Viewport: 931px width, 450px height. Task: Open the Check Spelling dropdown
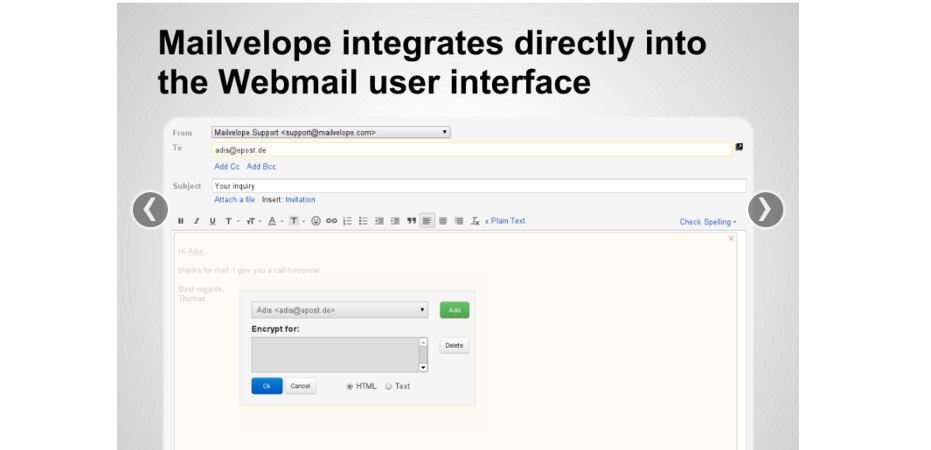tap(707, 222)
